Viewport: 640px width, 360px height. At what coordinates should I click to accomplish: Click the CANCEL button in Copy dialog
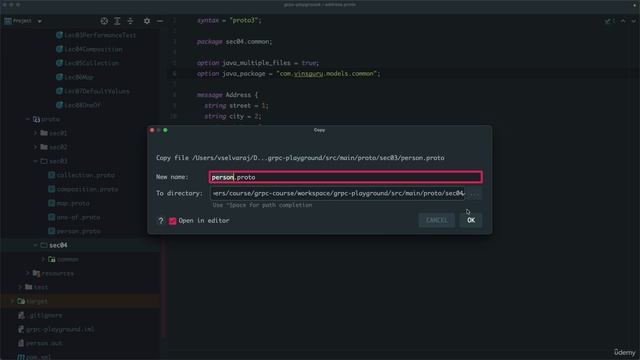point(436,220)
